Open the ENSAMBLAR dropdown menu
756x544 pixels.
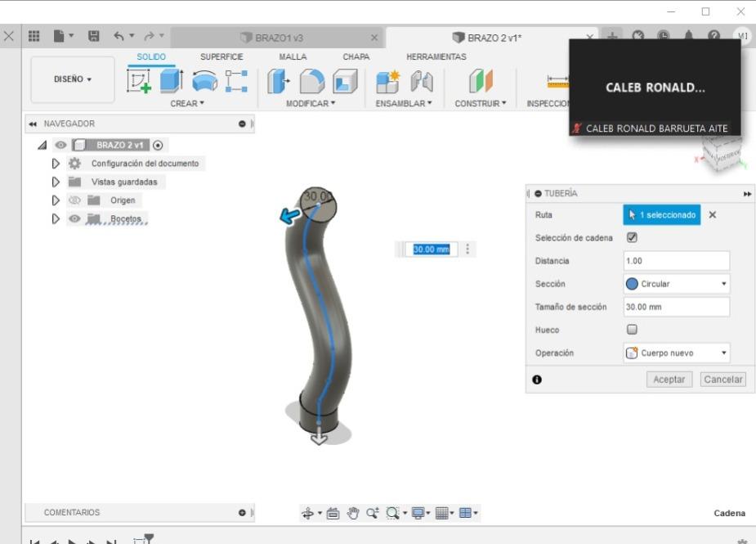pos(404,103)
